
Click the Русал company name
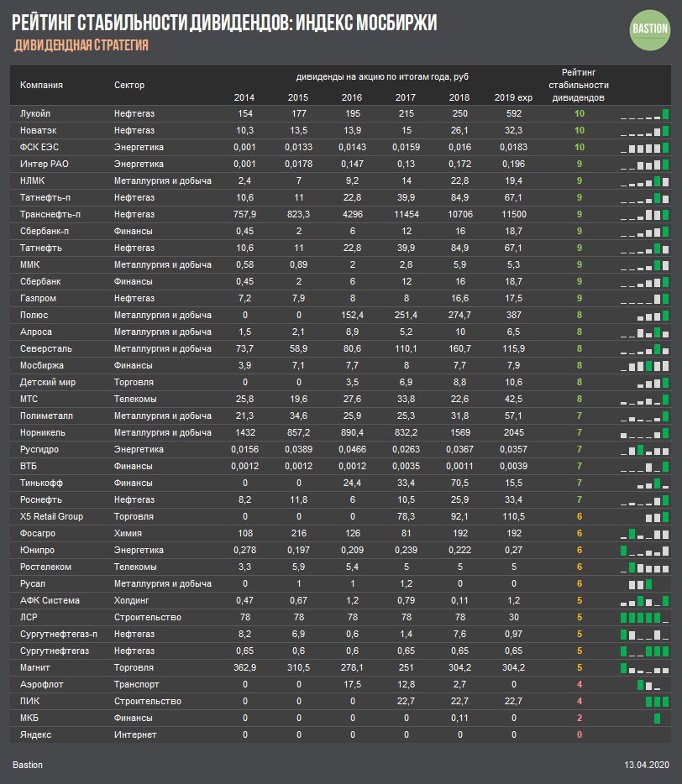pyautogui.click(x=33, y=584)
